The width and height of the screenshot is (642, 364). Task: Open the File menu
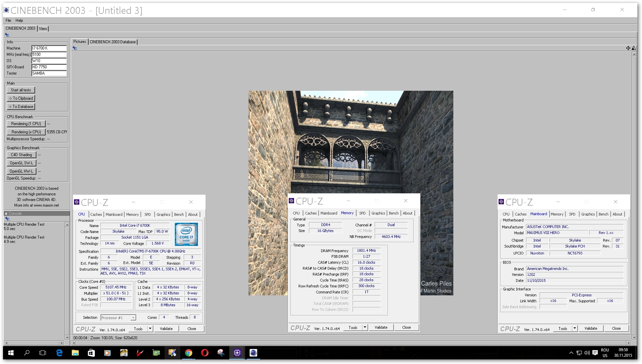tap(8, 20)
